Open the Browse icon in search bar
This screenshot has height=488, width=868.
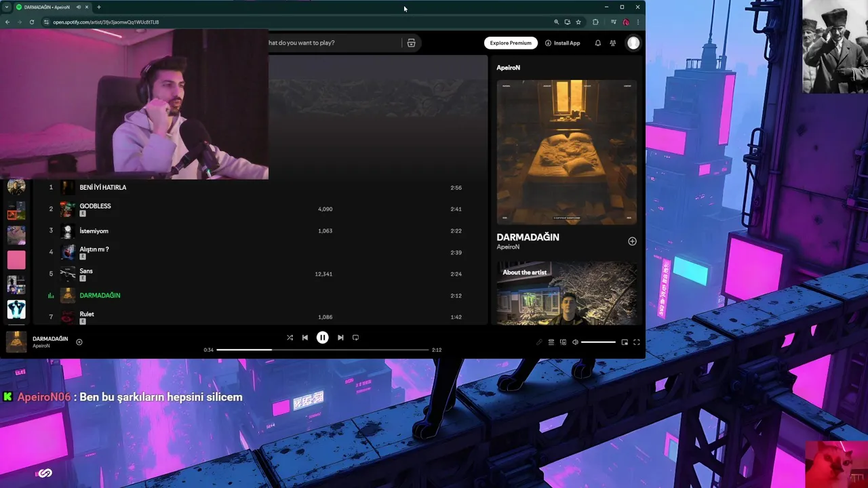pos(411,43)
